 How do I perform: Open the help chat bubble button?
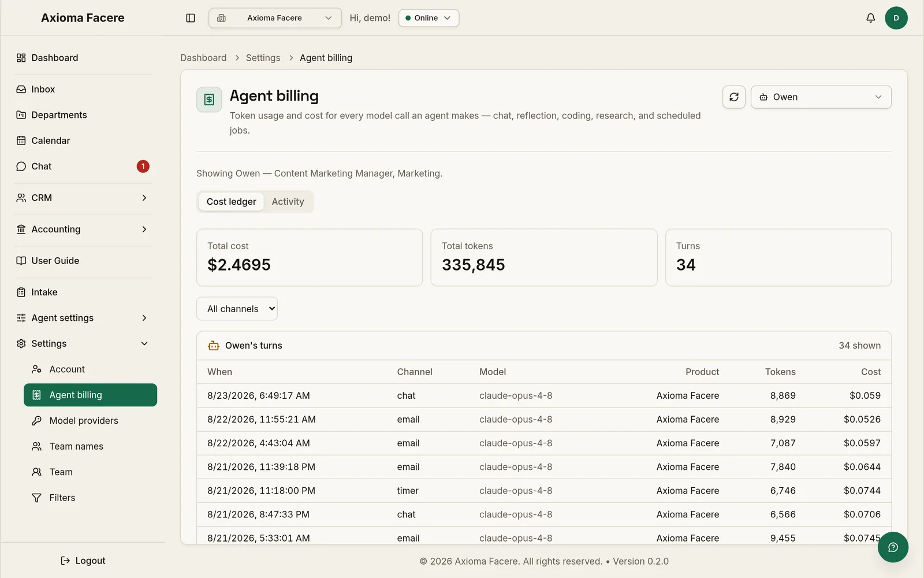(x=893, y=547)
